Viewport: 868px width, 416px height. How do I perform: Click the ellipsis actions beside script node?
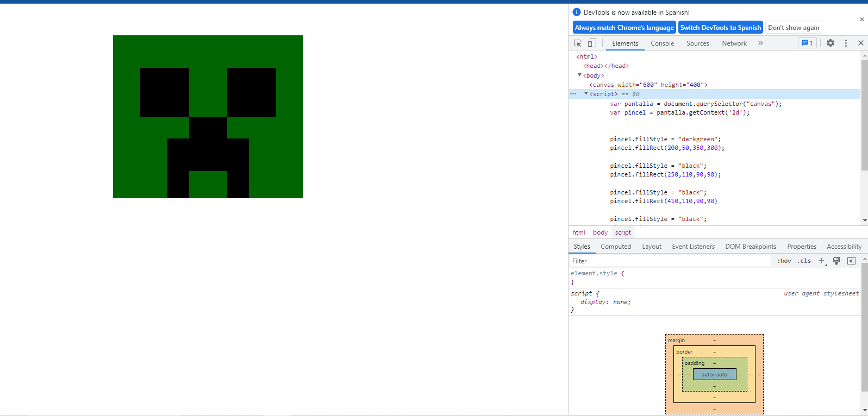coord(573,94)
